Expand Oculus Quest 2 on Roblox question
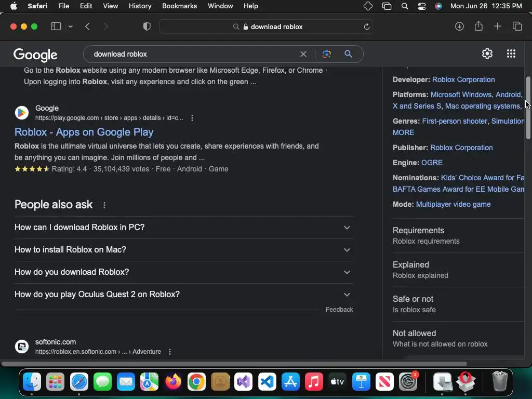 click(183, 295)
